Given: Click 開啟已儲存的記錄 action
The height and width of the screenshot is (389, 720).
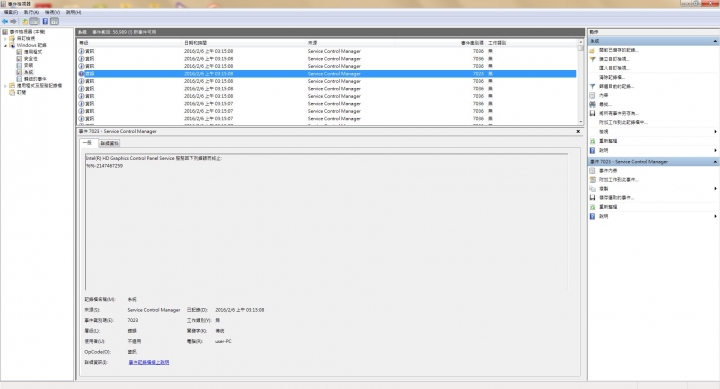Looking at the screenshot, I should click(x=618, y=50).
